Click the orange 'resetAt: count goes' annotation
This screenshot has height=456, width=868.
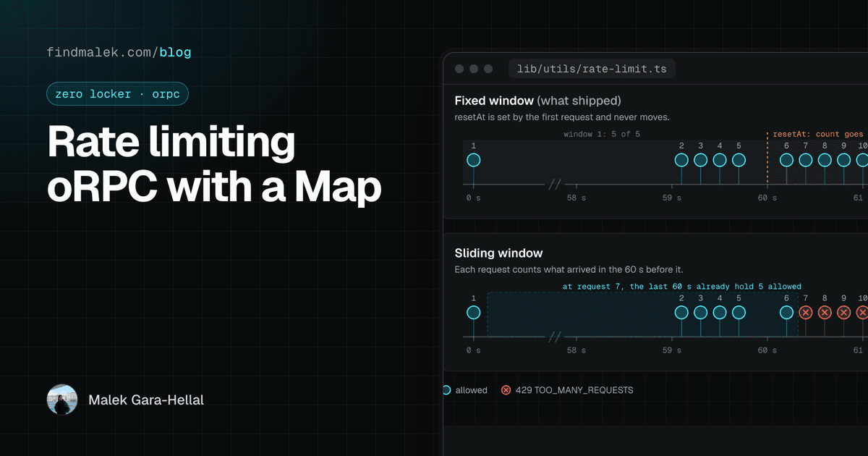(x=818, y=134)
